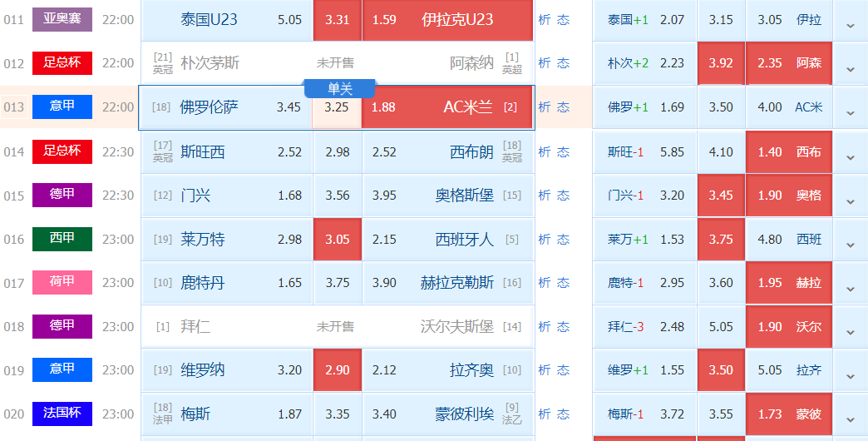Image resolution: width=868 pixels, height=441 pixels.
Task: Expand row 011 details chevron
Action: (851, 26)
